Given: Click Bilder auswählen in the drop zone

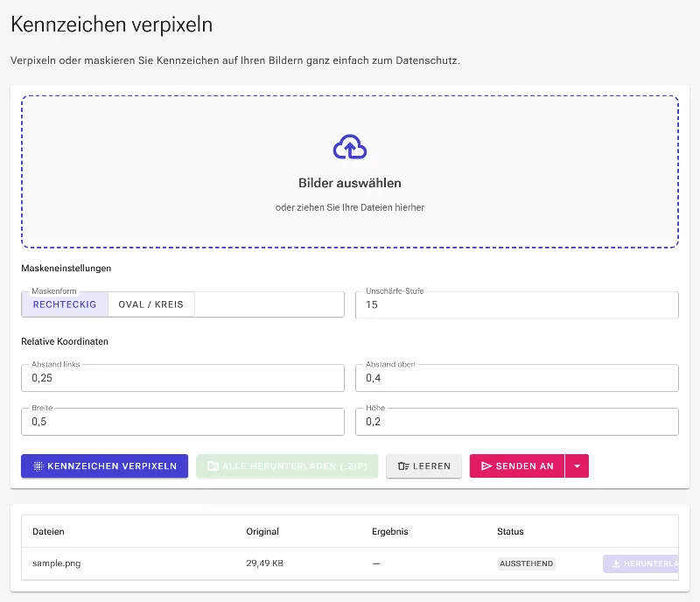Looking at the screenshot, I should tap(349, 183).
